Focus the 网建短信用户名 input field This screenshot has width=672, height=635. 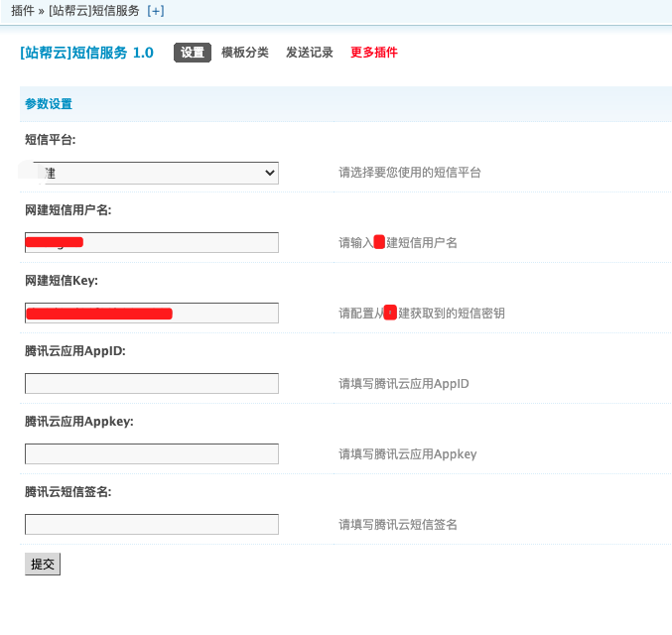pos(152,243)
